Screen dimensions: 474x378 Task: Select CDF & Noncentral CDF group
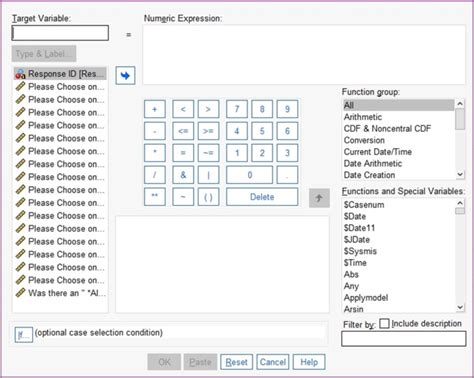[399, 129]
